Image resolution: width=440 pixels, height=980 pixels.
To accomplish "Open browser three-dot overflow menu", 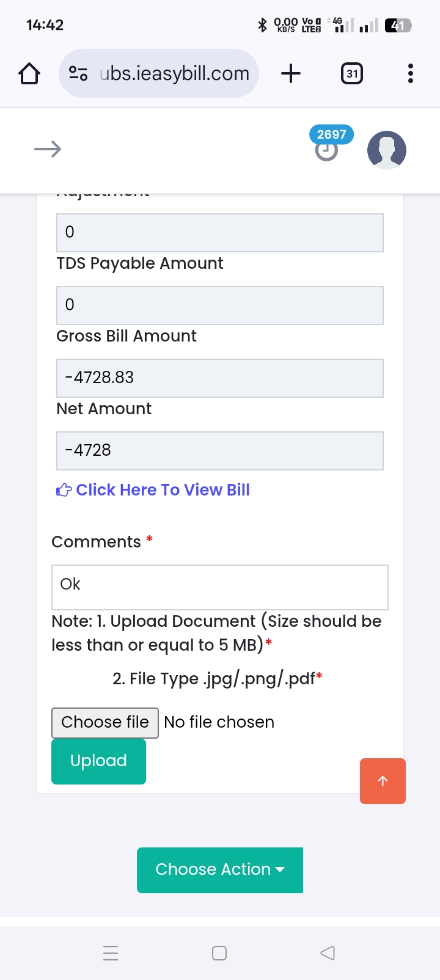I will (410, 74).
